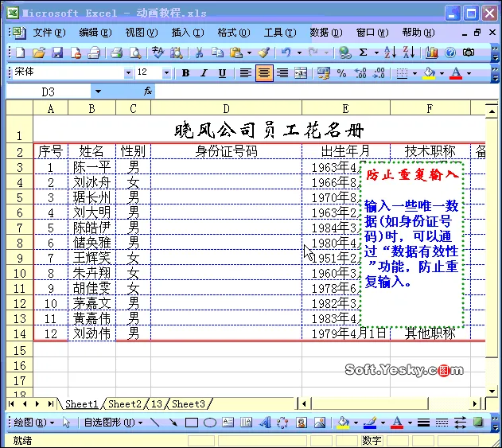Launch the Chart Wizard icon
The height and width of the screenshot is (448, 502).
point(431,53)
